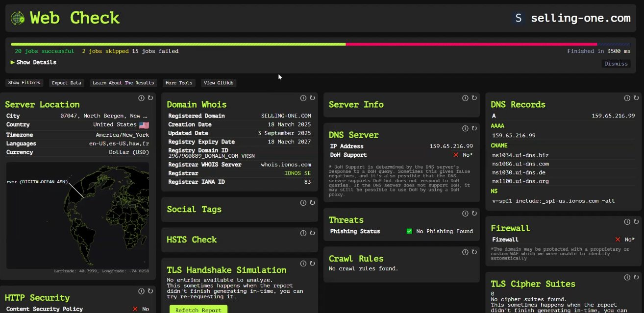Open the IONOS SE registrar link
The width and height of the screenshot is (644, 313).
[x=297, y=173]
